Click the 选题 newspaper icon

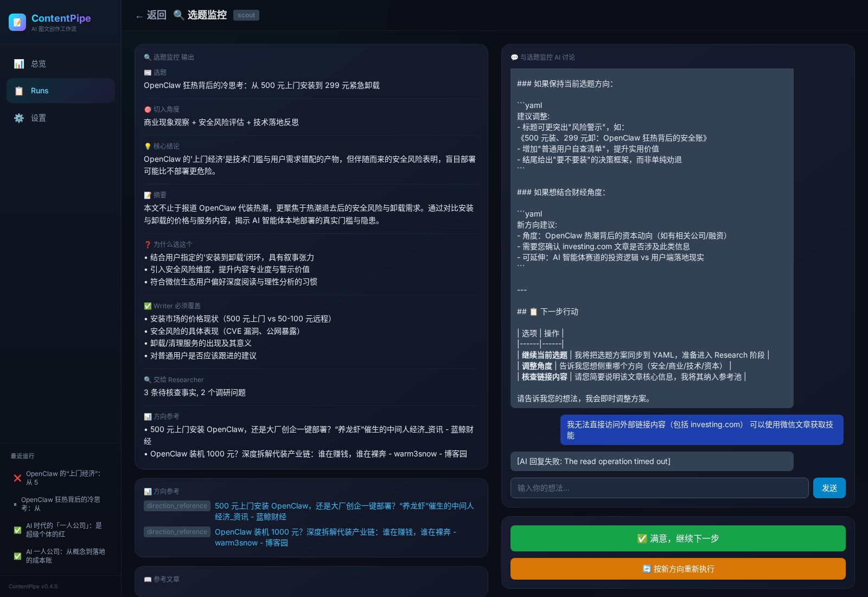point(148,73)
